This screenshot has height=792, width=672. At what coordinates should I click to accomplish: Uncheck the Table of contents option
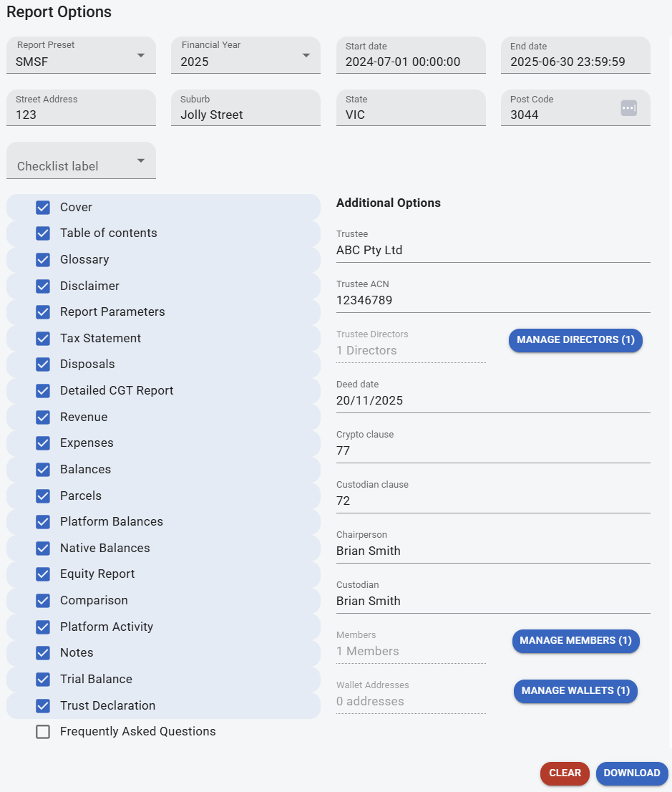43,233
